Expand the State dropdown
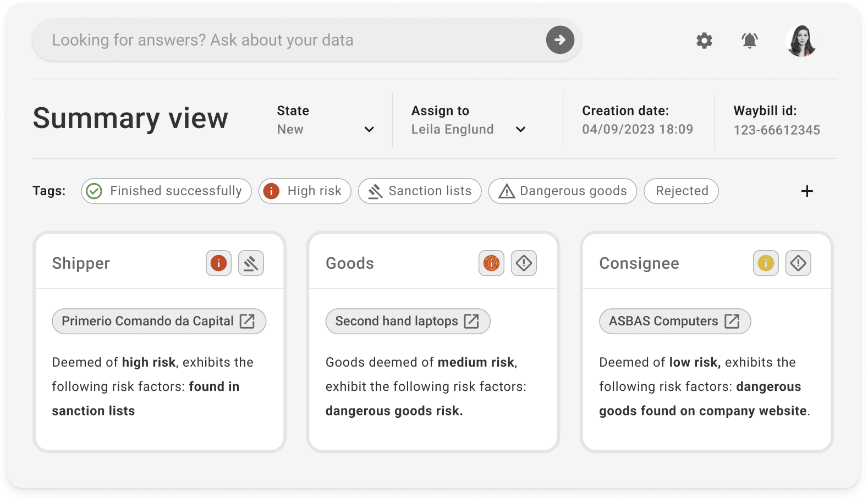This screenshot has height=498, width=868. coord(369,130)
